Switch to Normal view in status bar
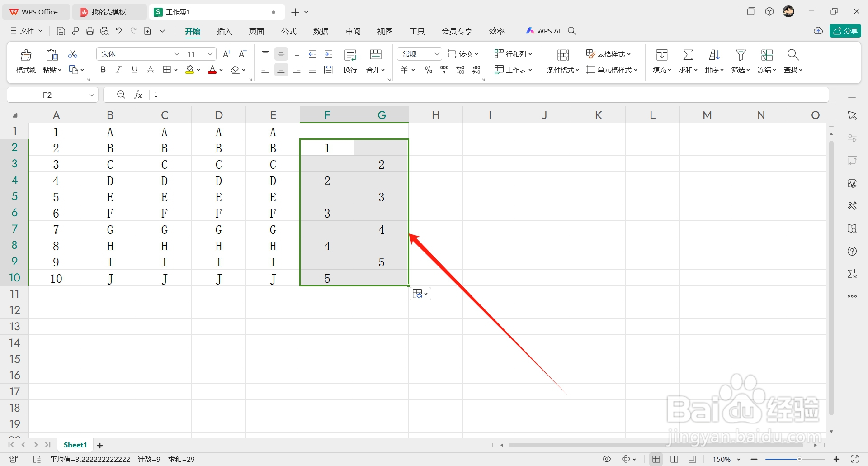 click(656, 459)
